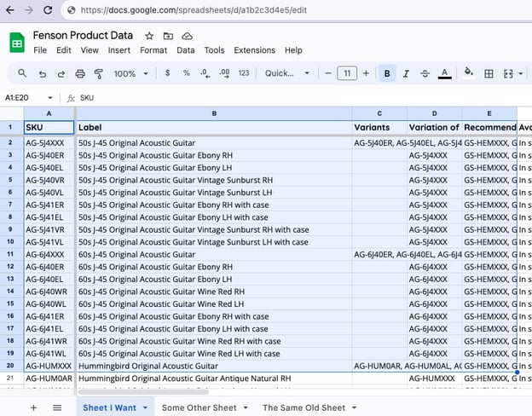Viewport: 532px width, 416px height.
Task: Open the Extensions menu
Action: (x=254, y=50)
